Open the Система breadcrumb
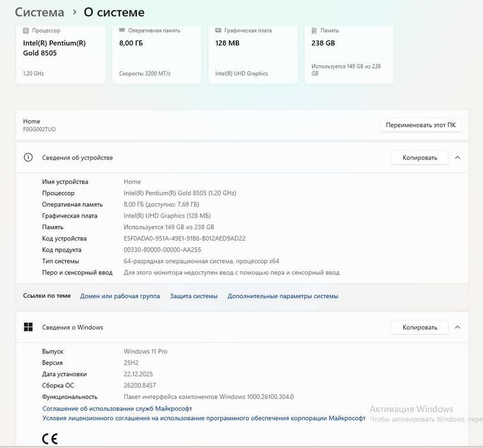 pyautogui.click(x=40, y=12)
